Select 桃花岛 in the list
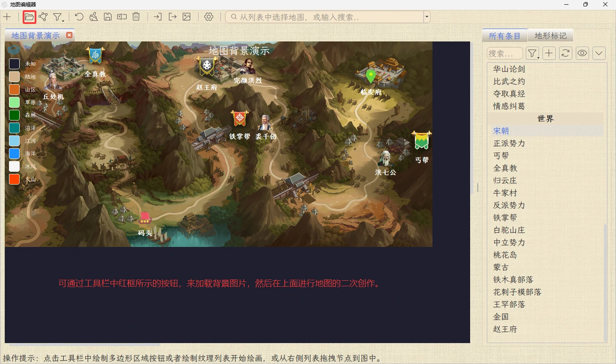Viewport: 616px width, 364px height. pos(545,255)
